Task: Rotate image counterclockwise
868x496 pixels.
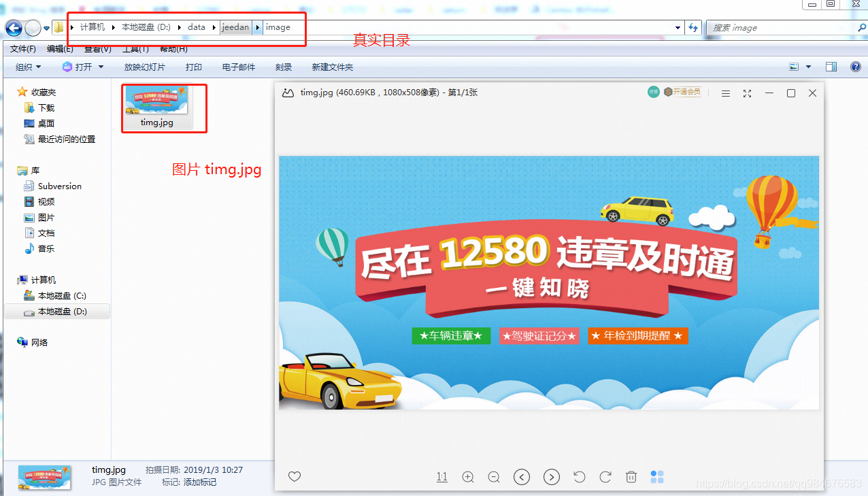Action: [x=579, y=477]
